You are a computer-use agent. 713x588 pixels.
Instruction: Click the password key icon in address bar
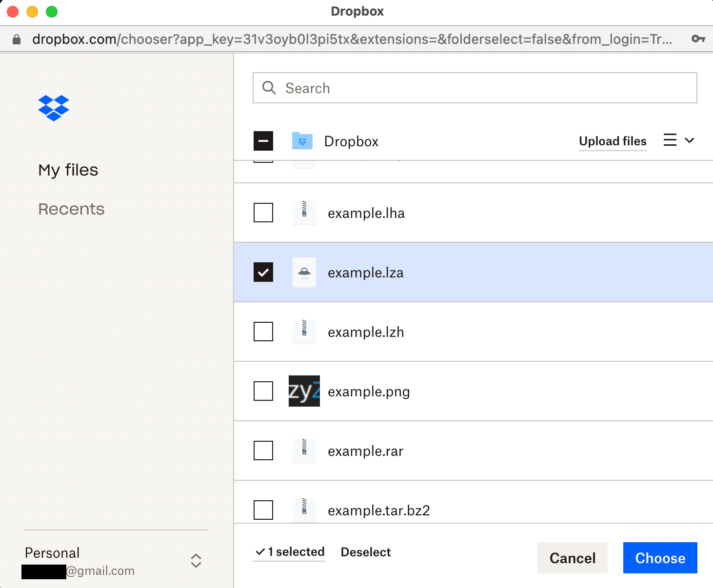[698, 39]
